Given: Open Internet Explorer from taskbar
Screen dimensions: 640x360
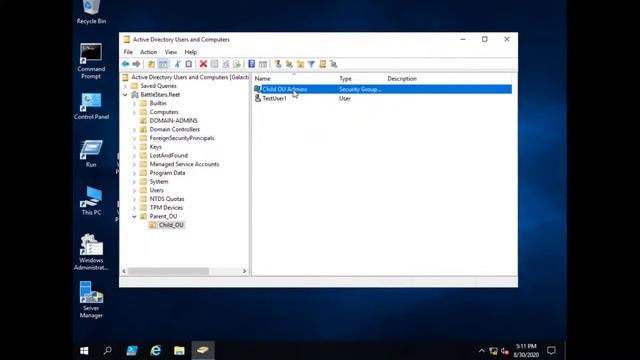Looking at the screenshot, I should [156, 351].
